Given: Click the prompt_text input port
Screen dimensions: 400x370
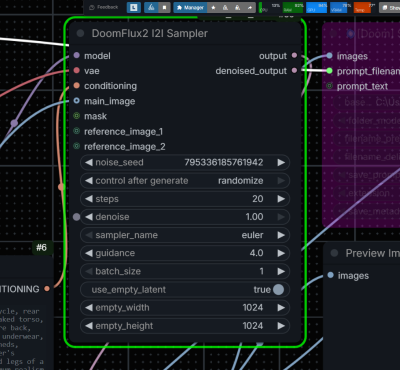Looking at the screenshot, I should click(x=330, y=86).
